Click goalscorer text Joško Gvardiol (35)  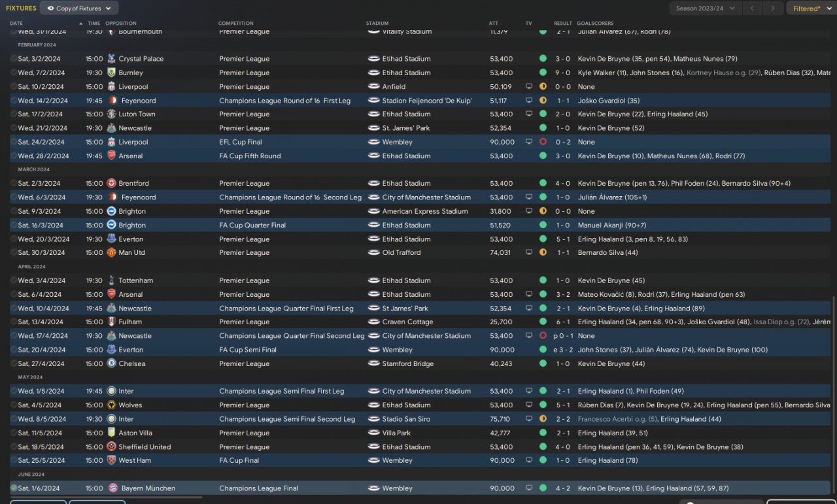pos(609,101)
